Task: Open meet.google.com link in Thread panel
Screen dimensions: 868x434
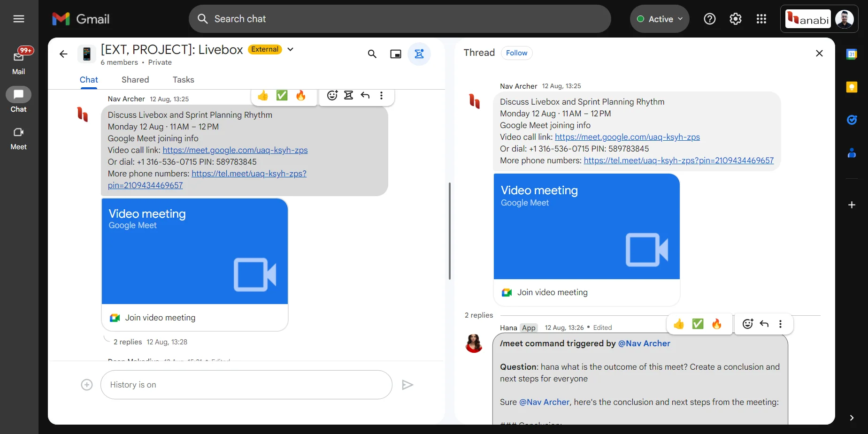Action: [627, 137]
